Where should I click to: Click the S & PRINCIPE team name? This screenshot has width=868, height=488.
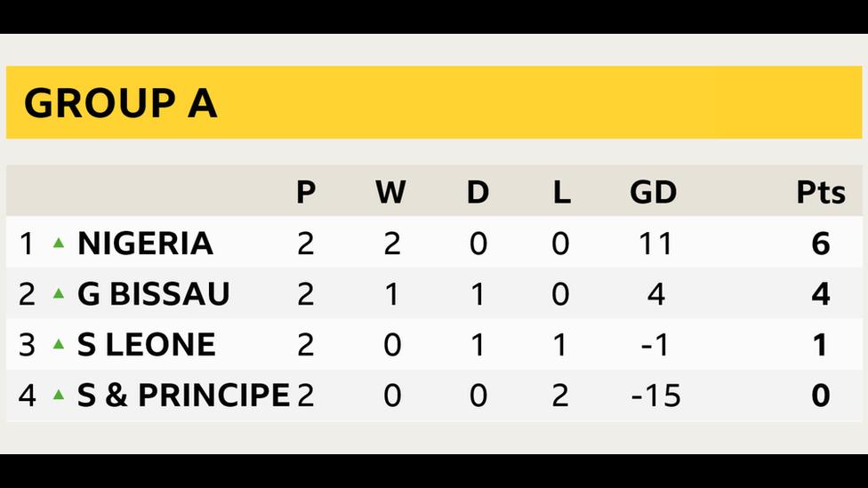coord(183,395)
